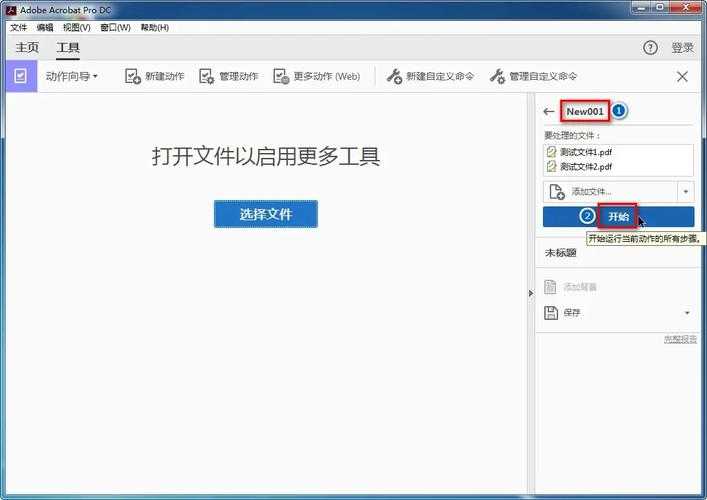
Task: Open the 视图(V) menu
Action: 76,27
